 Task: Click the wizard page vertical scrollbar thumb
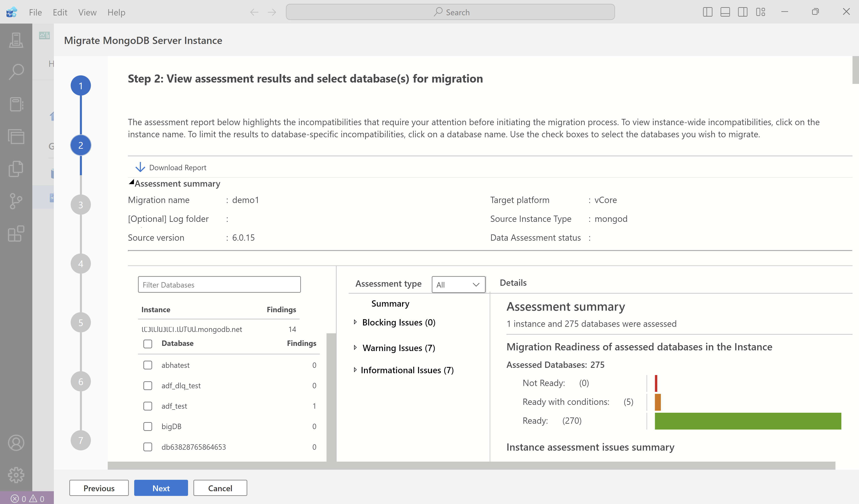[x=855, y=70]
